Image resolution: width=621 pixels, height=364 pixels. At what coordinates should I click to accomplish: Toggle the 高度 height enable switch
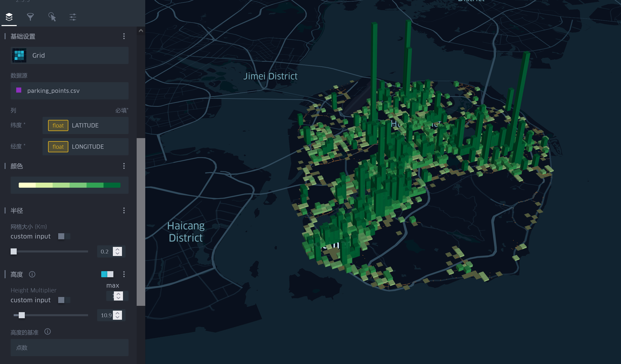tap(107, 274)
